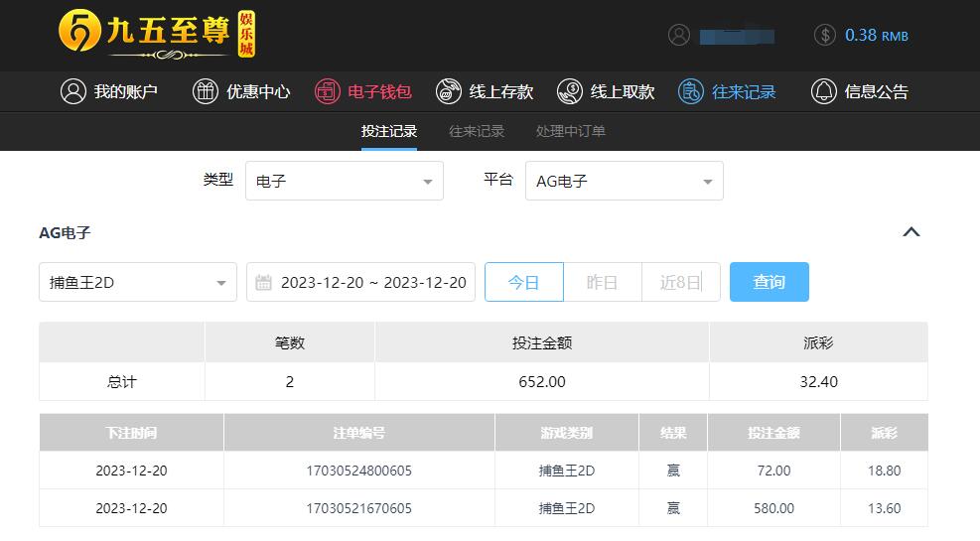980x541 pixels.
Task: Click the 0.38 RMB balance
Action: (877, 35)
